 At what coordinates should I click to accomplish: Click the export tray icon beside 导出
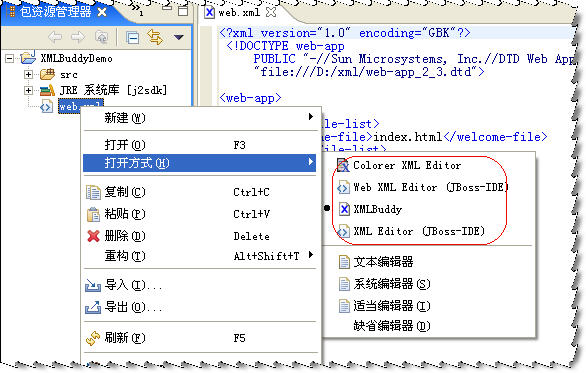coord(93,307)
